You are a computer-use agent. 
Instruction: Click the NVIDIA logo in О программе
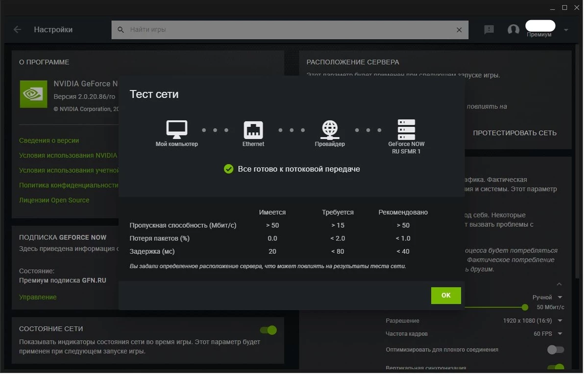point(33,94)
